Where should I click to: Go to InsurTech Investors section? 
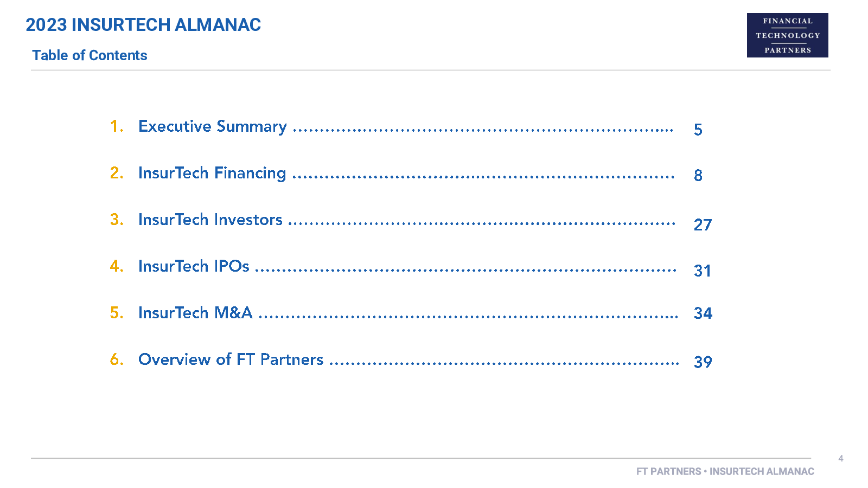[x=210, y=220]
